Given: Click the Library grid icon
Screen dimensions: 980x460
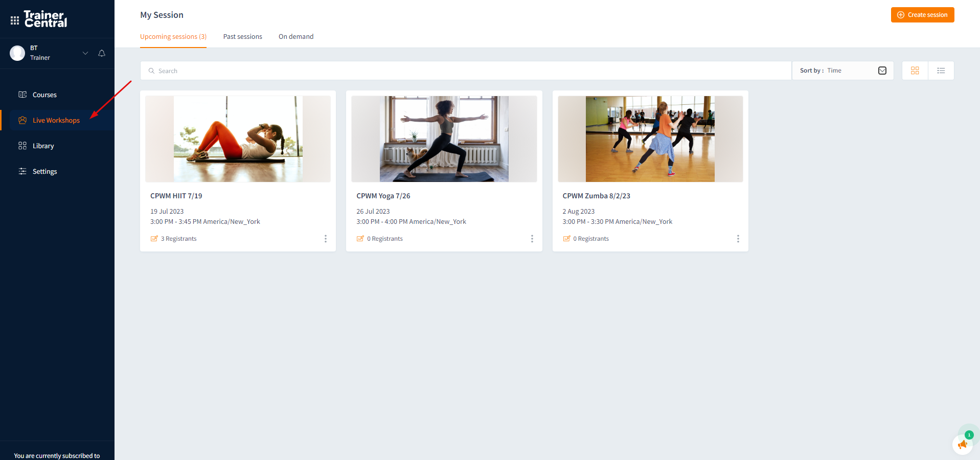Looking at the screenshot, I should tap(22, 146).
